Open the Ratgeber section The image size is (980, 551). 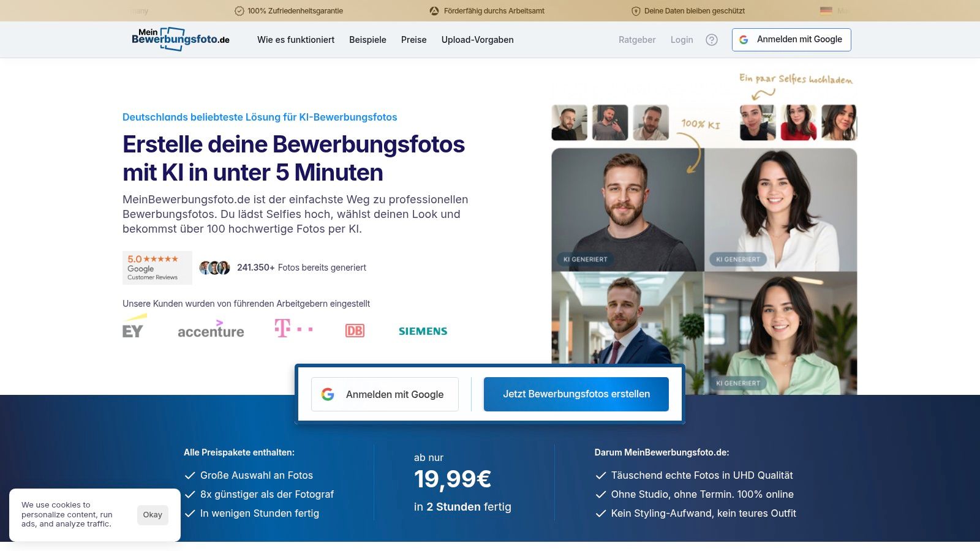[x=636, y=39]
